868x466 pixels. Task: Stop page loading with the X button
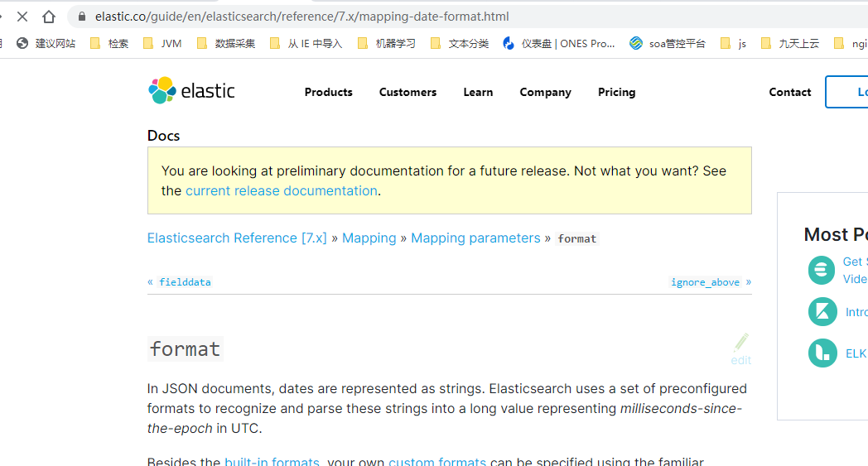click(22, 17)
